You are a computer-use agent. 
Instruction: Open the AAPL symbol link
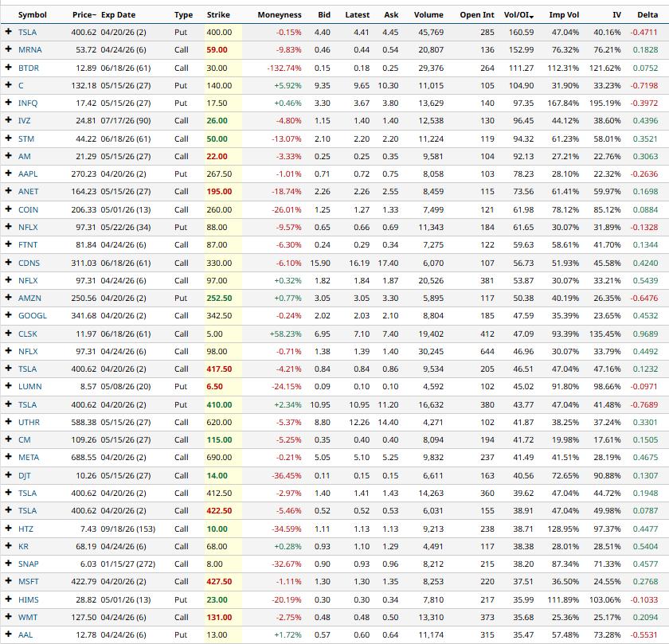(28, 174)
